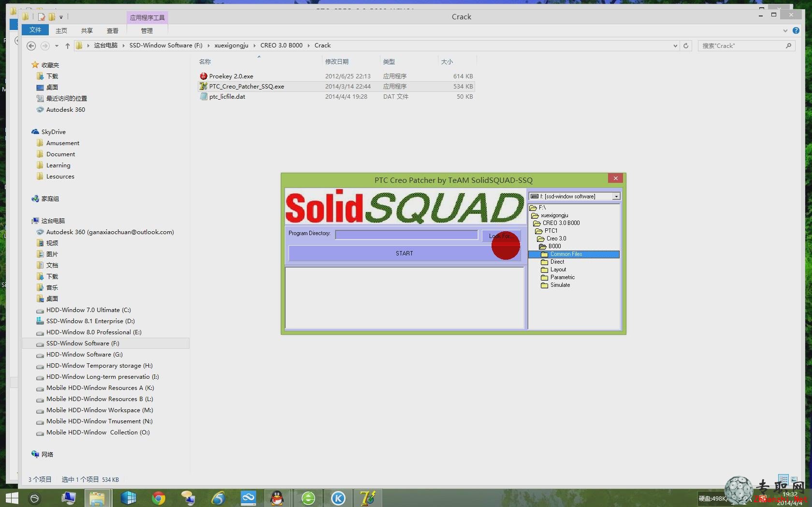Open recent locations dropdown arrow
The height and width of the screenshot is (507, 812).
(x=57, y=45)
